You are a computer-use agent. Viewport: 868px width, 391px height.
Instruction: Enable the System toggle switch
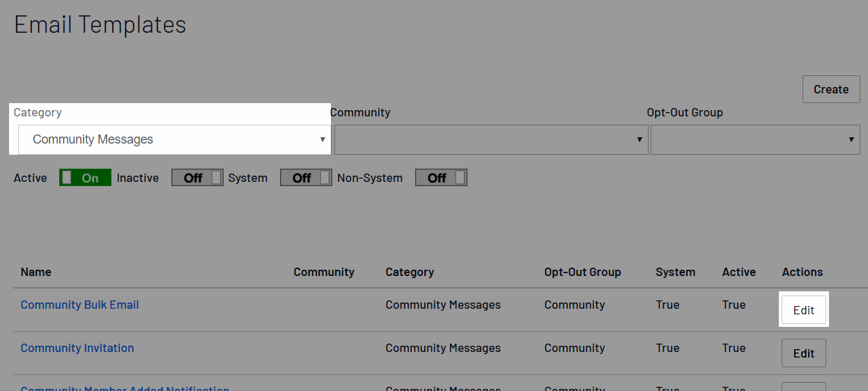306,178
